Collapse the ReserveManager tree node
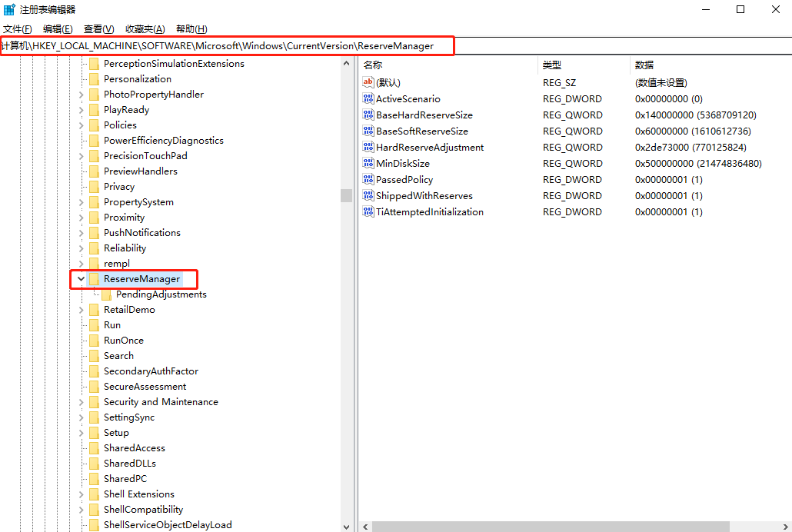Screen dimensions: 792x532 point(81,279)
